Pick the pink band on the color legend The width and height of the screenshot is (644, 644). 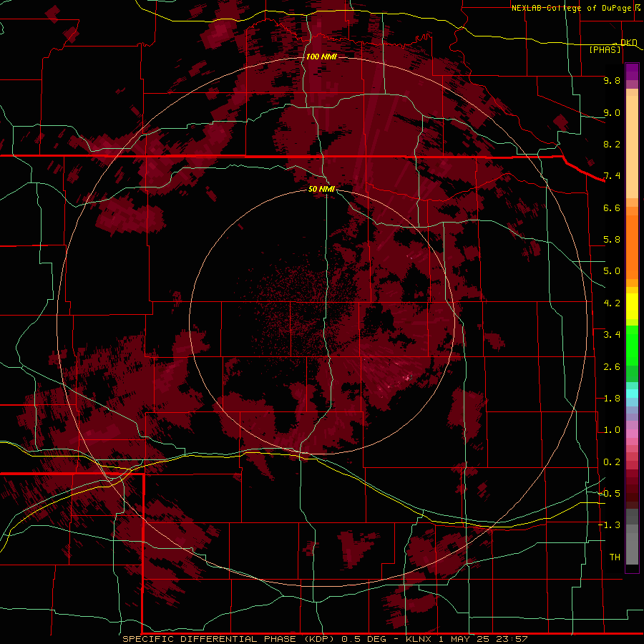click(x=632, y=434)
